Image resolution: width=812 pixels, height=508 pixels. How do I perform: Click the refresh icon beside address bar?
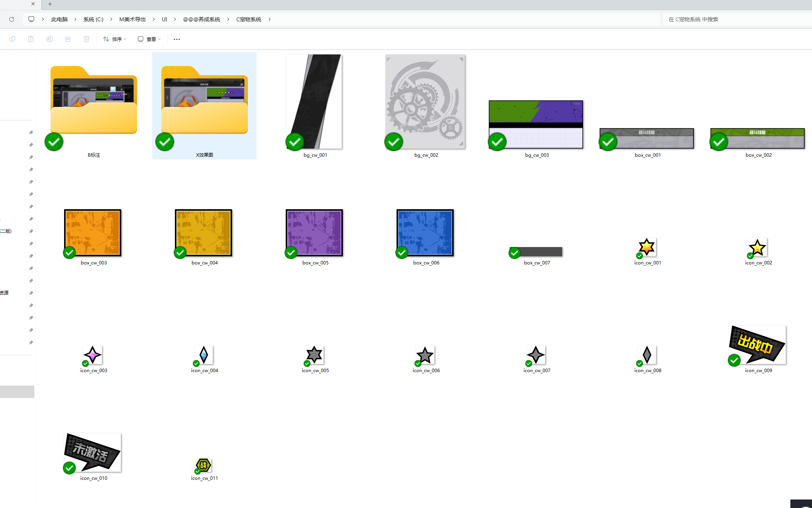pyautogui.click(x=12, y=19)
